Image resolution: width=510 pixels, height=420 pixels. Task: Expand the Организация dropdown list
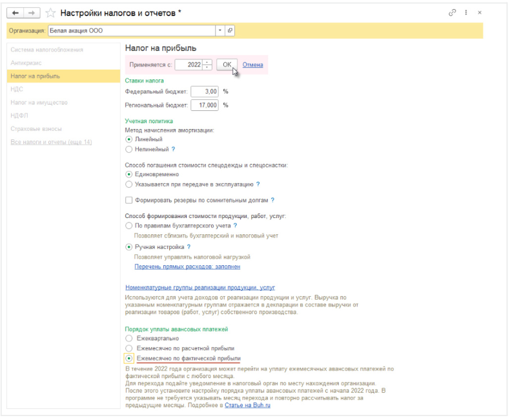(220, 30)
